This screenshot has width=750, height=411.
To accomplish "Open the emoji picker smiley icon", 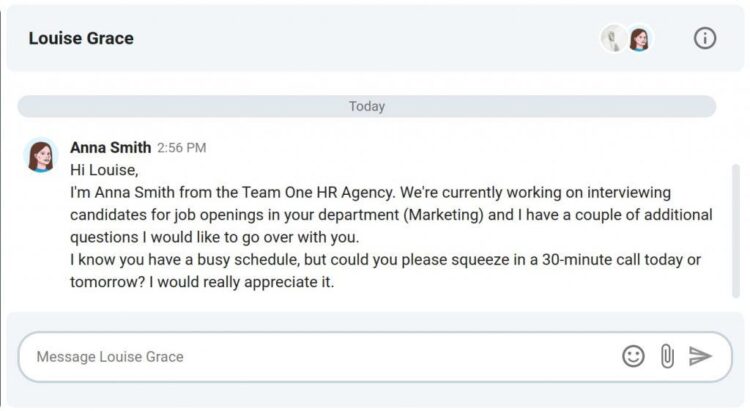I will coord(633,356).
